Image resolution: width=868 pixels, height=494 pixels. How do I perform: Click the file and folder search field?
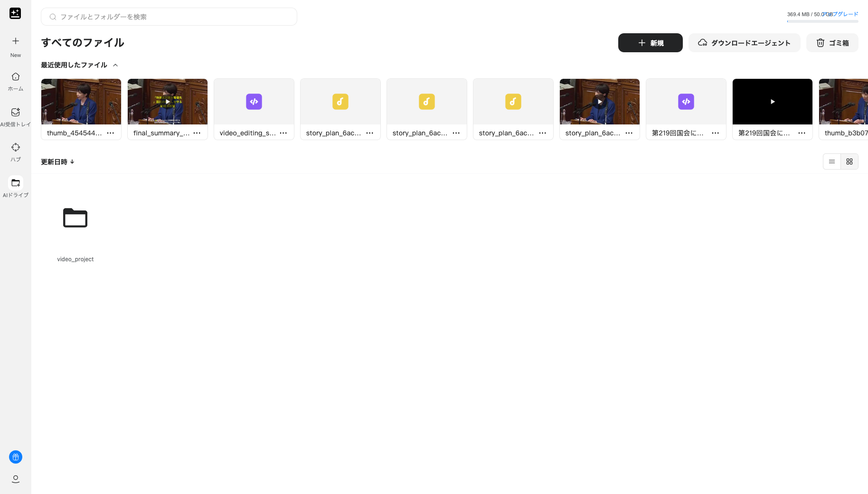click(169, 17)
